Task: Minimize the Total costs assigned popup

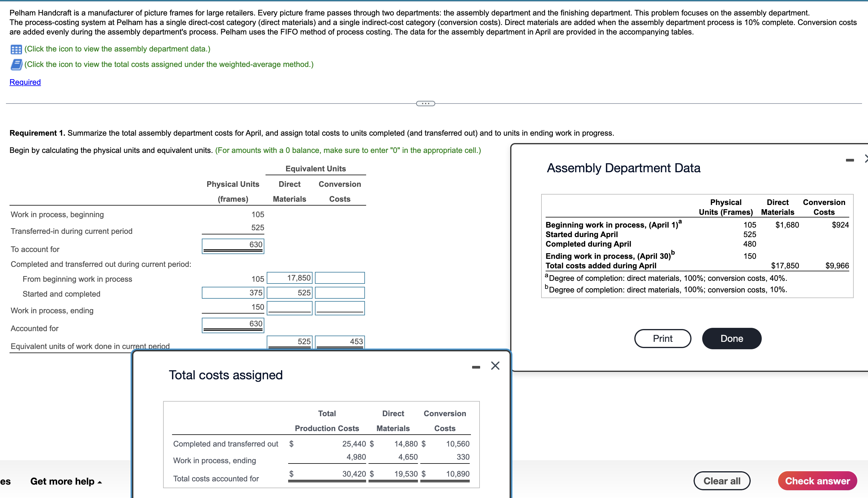Action: (x=476, y=367)
